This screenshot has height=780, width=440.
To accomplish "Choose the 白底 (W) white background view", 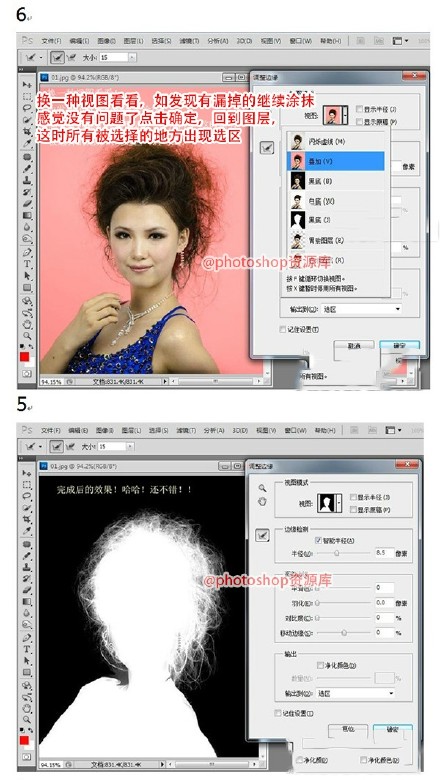I will (x=336, y=201).
